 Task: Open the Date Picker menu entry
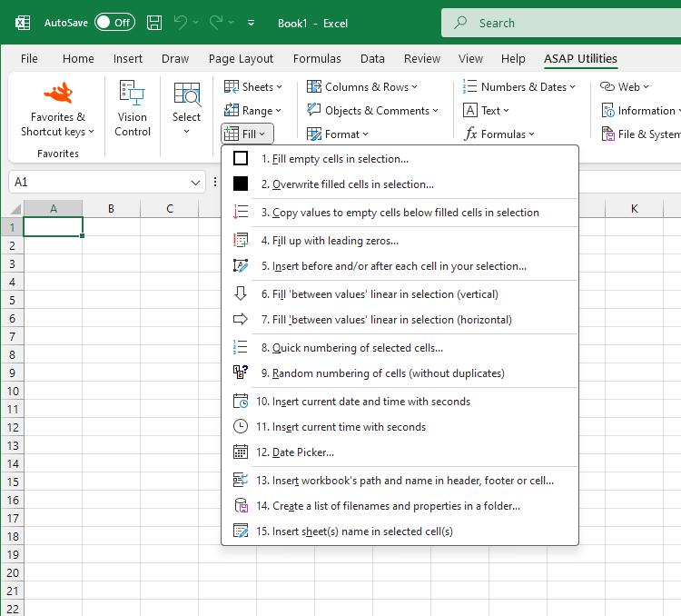pyautogui.click(x=400, y=452)
